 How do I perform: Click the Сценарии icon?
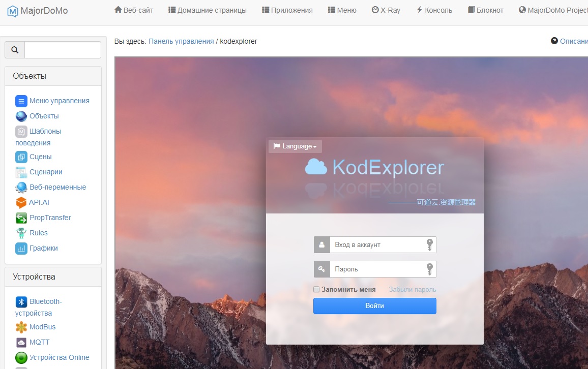(21, 172)
